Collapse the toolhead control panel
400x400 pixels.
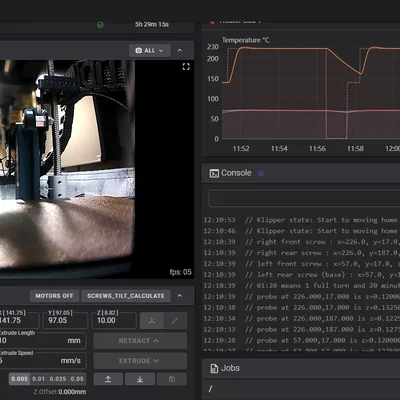(180, 296)
